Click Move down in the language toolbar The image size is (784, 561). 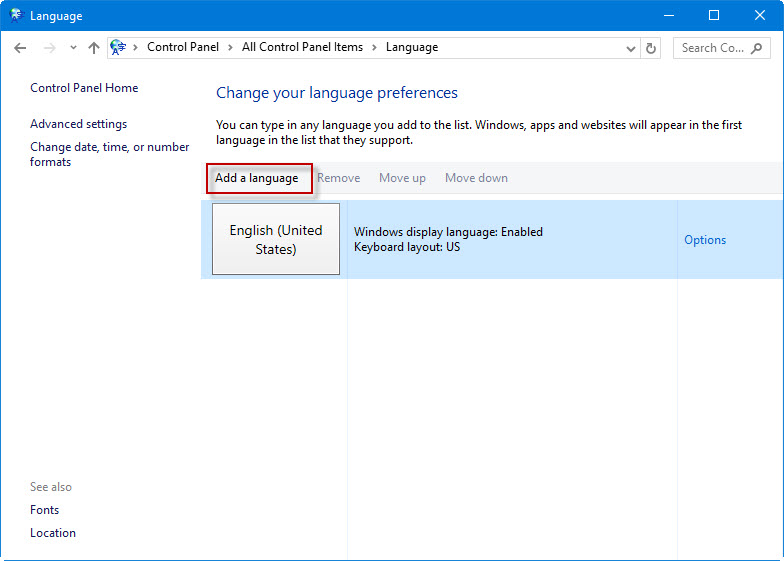[x=476, y=178]
